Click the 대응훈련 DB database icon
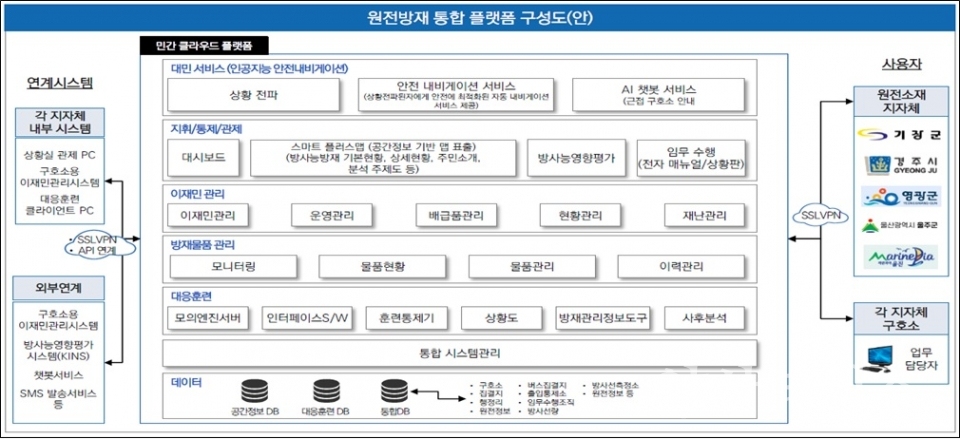Image resolution: width=960 pixels, height=439 pixels. 326,392
